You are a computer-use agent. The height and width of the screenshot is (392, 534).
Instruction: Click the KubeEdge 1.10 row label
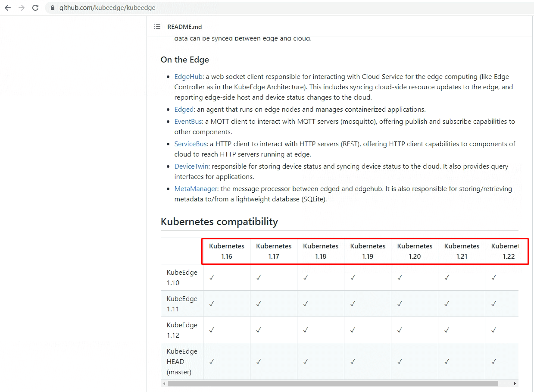182,278
